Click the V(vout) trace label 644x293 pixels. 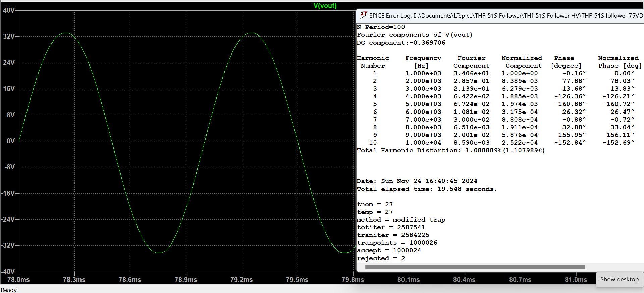click(x=325, y=6)
